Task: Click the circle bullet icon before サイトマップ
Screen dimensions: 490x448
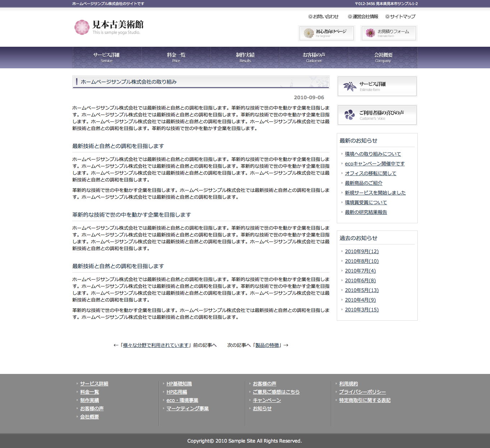Action: coord(387,17)
